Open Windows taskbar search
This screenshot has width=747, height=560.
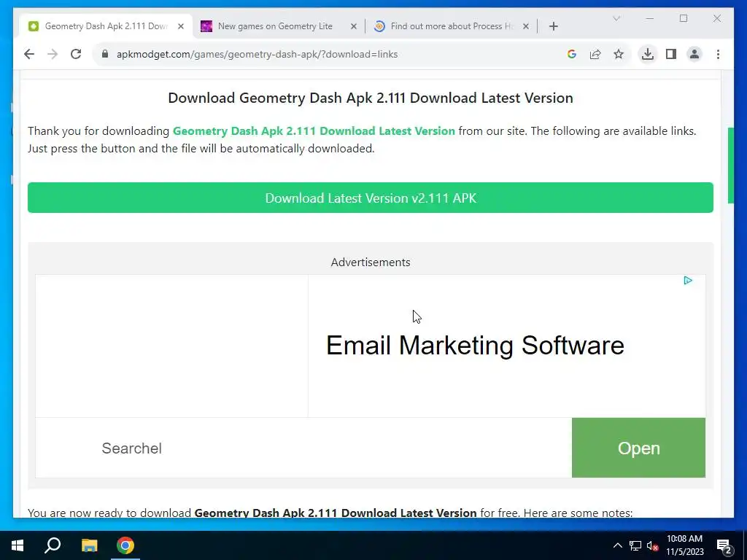click(x=53, y=545)
